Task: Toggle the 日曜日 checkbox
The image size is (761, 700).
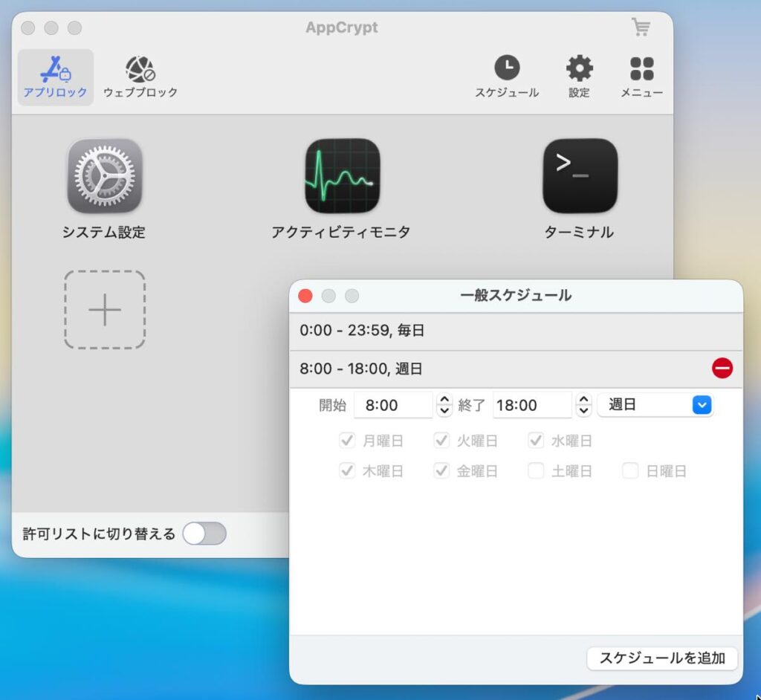Action: point(630,471)
